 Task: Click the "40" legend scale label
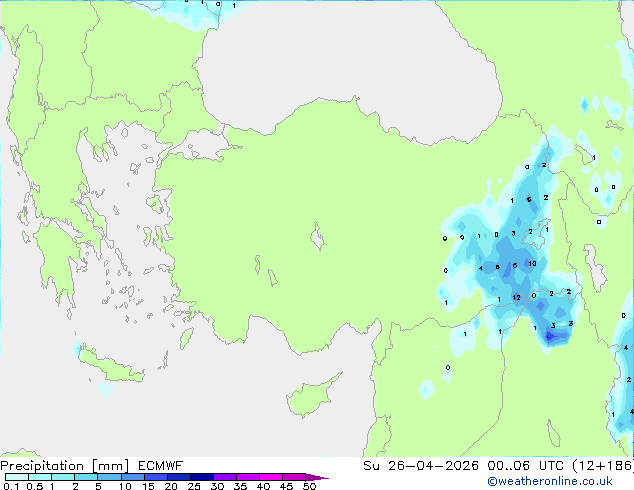(x=263, y=486)
